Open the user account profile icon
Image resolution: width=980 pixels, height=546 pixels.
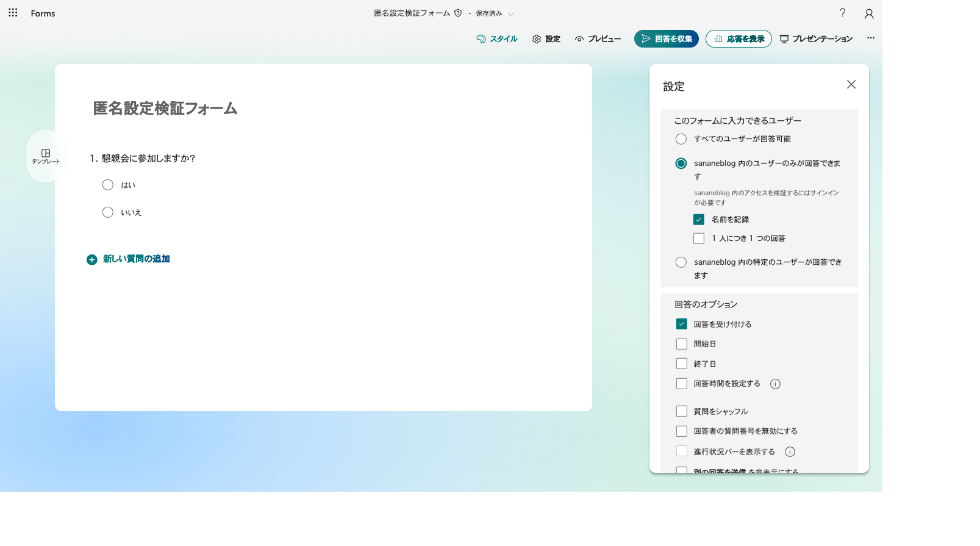pyautogui.click(x=869, y=13)
